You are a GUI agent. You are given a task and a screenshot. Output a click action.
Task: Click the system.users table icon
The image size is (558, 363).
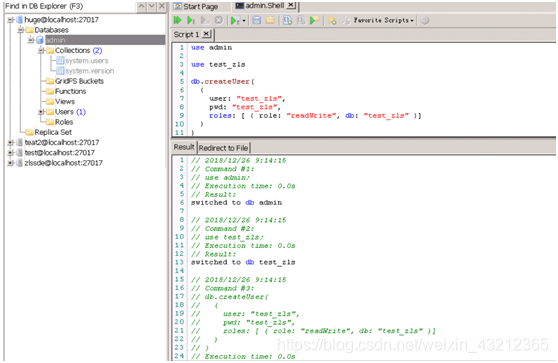[x=60, y=60]
